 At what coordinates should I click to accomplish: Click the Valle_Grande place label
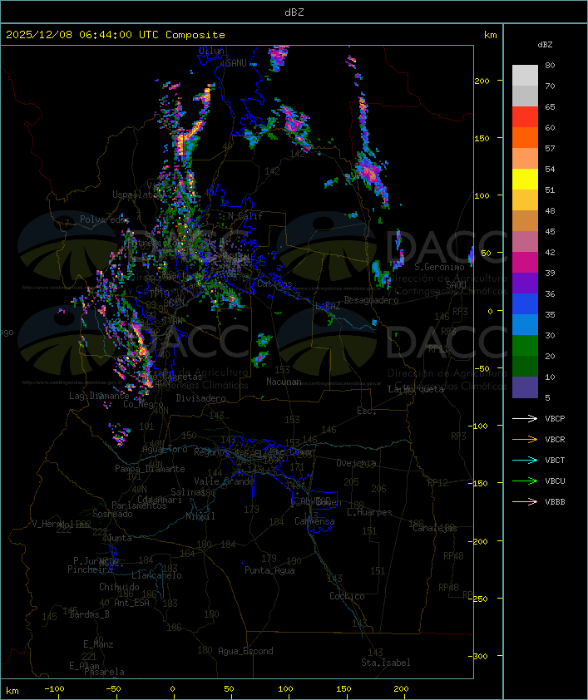[x=224, y=481]
